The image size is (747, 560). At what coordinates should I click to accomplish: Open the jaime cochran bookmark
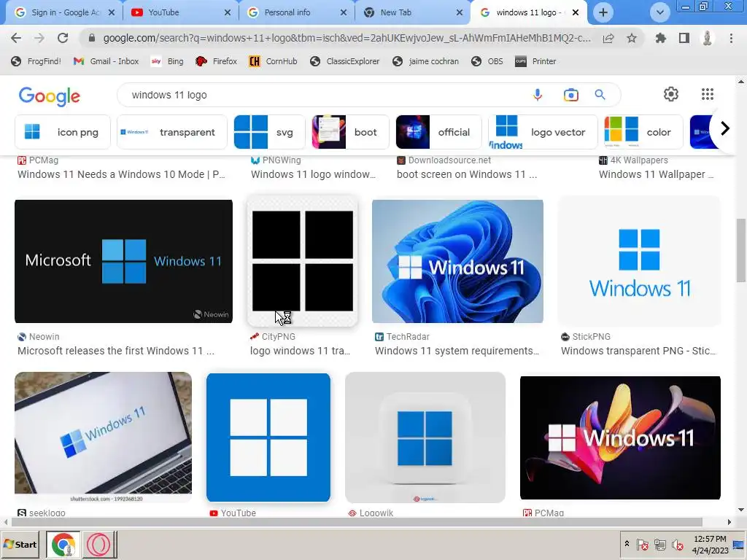pos(425,61)
